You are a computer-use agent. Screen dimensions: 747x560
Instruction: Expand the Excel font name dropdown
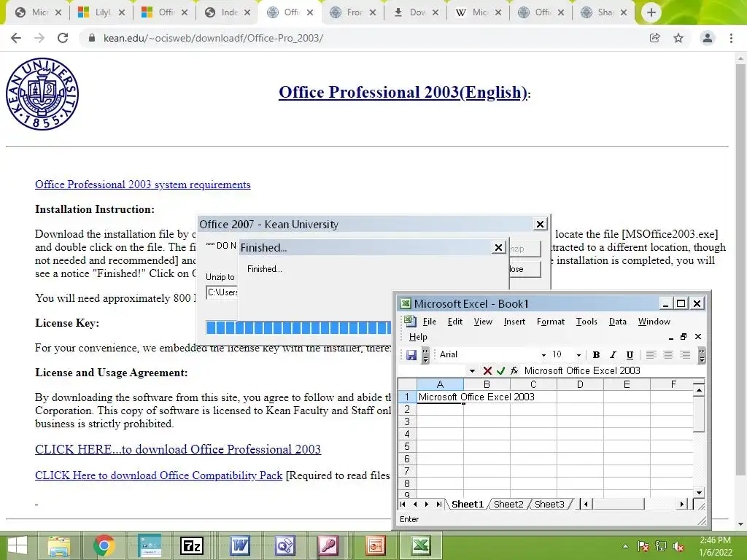coord(543,355)
